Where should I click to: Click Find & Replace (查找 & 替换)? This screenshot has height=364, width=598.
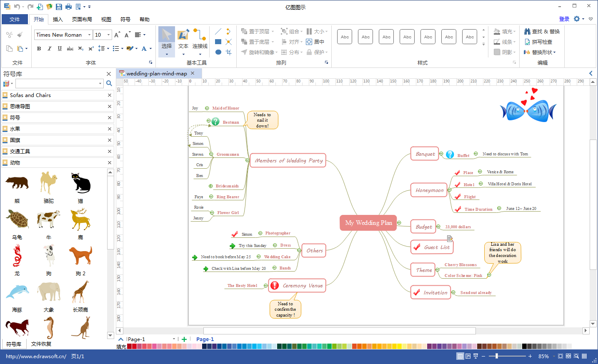point(542,31)
